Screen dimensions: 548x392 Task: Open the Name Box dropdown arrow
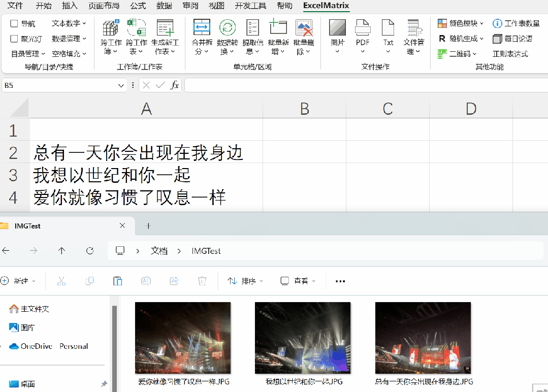click(121, 85)
